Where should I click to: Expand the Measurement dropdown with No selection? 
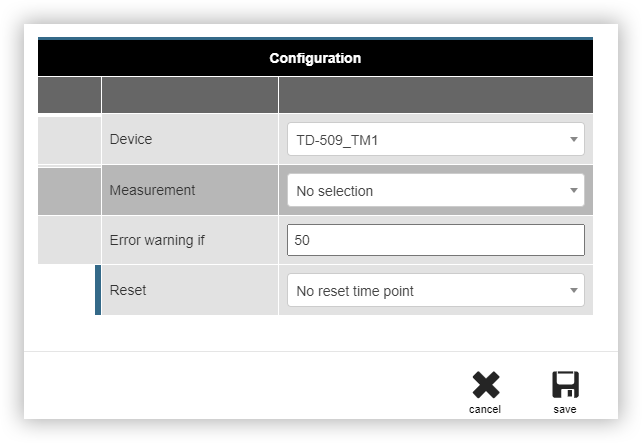point(436,190)
